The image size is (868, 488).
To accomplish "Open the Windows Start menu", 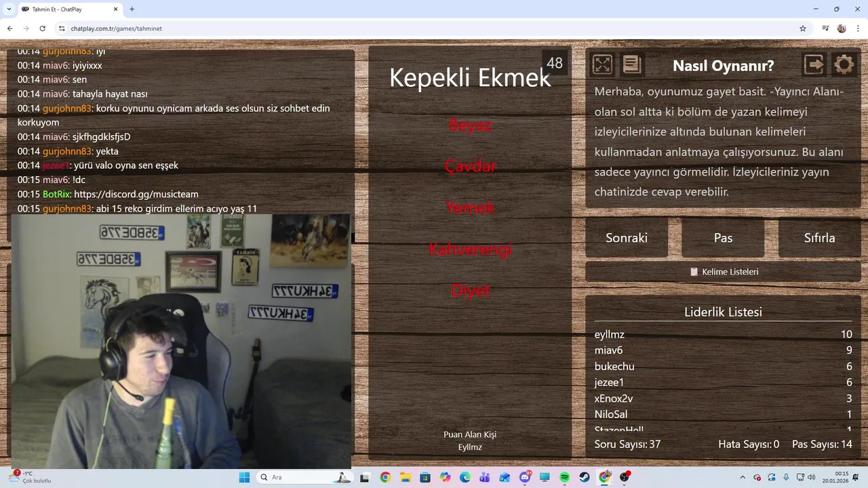I will pyautogui.click(x=244, y=477).
